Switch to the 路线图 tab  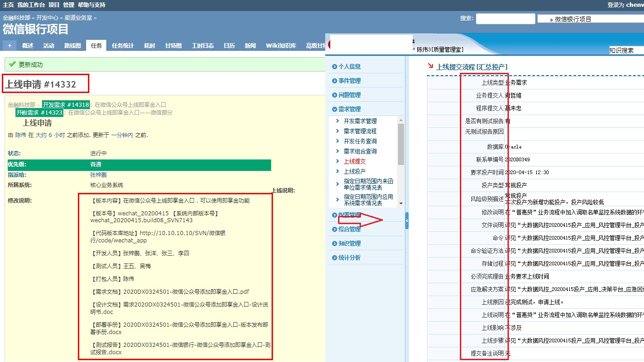(x=72, y=45)
